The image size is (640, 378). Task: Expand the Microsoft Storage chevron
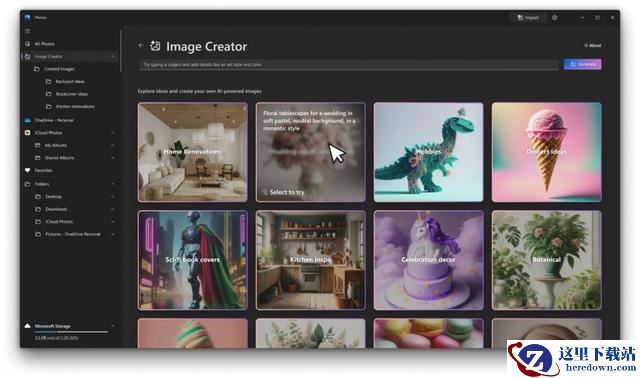coord(113,326)
